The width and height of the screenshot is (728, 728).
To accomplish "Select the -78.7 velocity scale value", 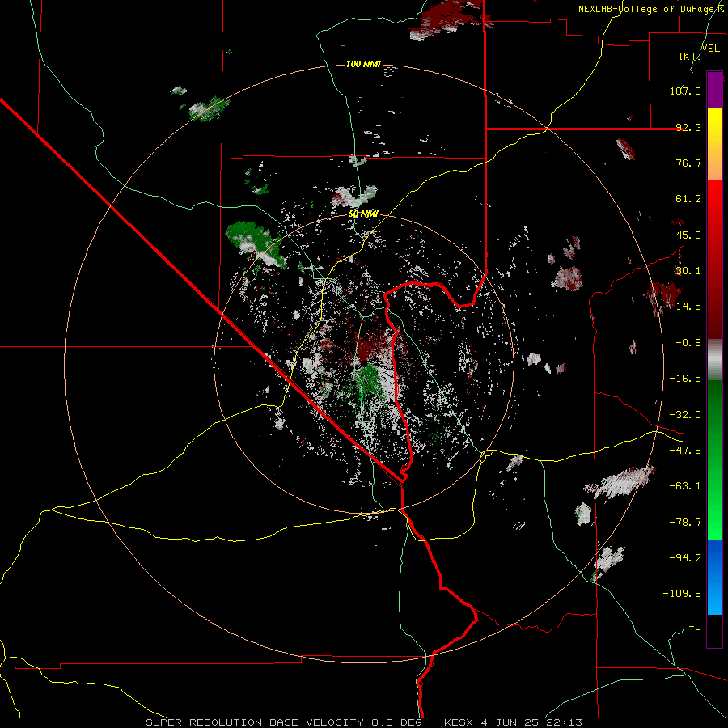I will click(x=685, y=523).
